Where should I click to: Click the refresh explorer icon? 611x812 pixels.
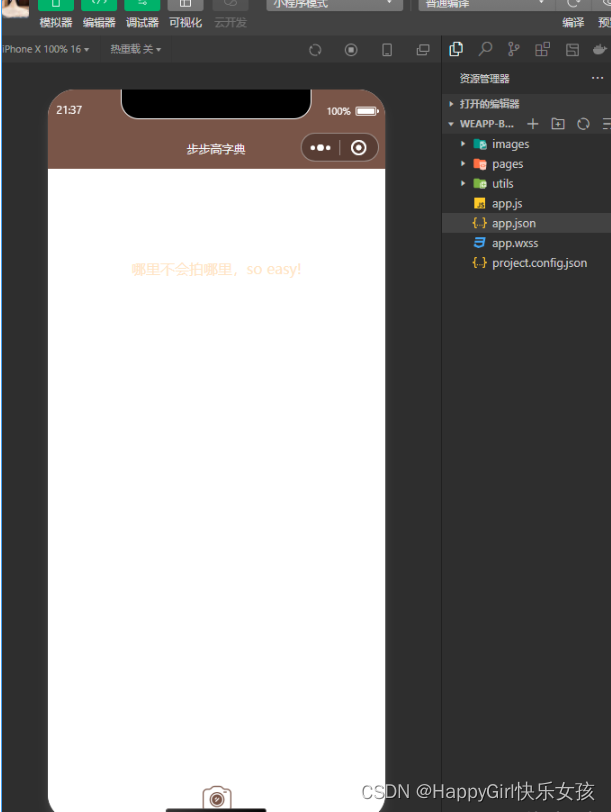(x=583, y=124)
